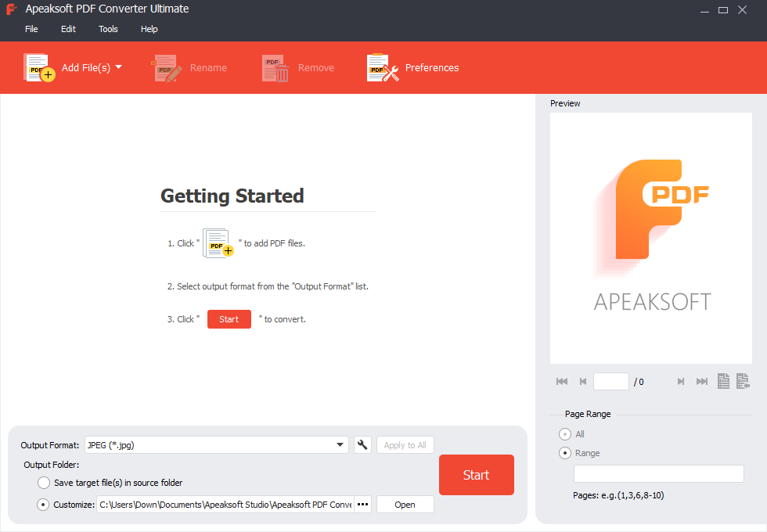Maximize the application window
The width and height of the screenshot is (767, 532).
pos(723,9)
